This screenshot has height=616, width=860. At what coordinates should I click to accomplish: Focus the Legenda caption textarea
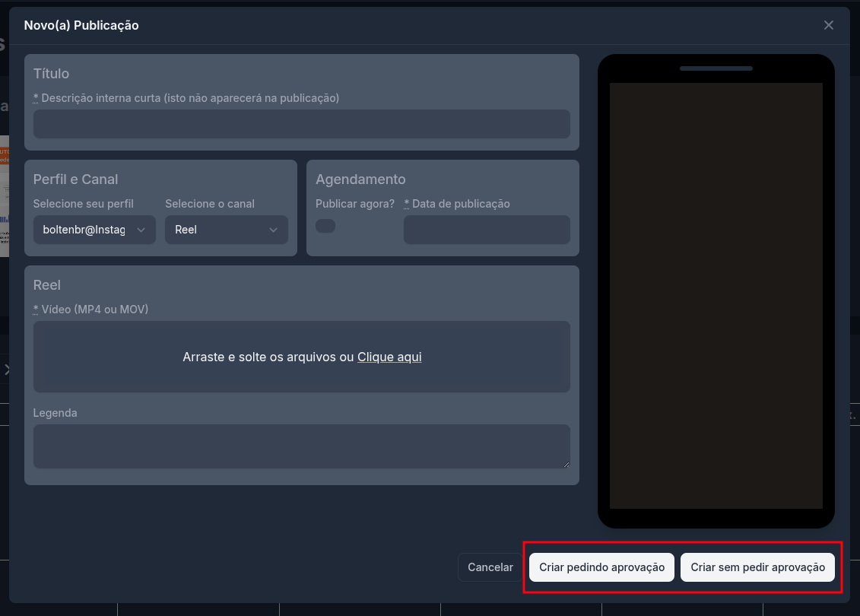[301, 446]
